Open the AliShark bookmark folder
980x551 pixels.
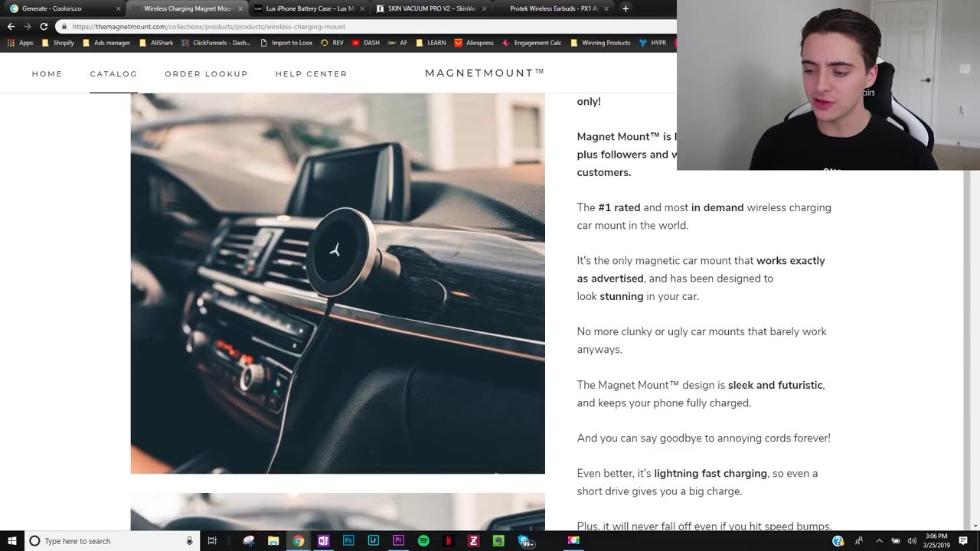pos(156,43)
